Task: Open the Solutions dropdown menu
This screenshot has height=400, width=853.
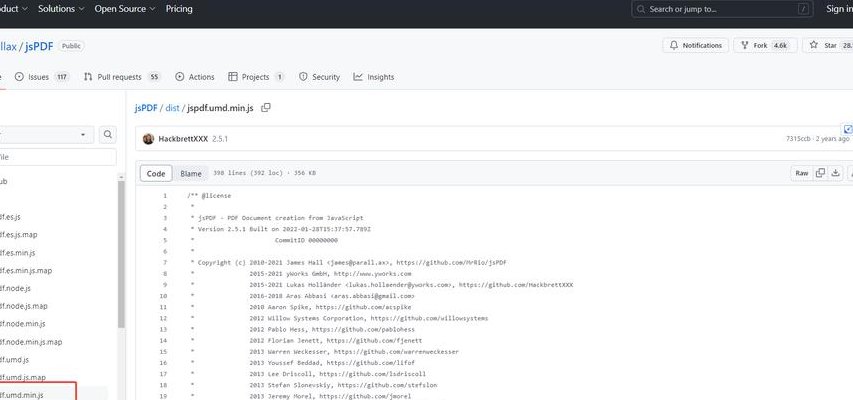Action: point(61,9)
